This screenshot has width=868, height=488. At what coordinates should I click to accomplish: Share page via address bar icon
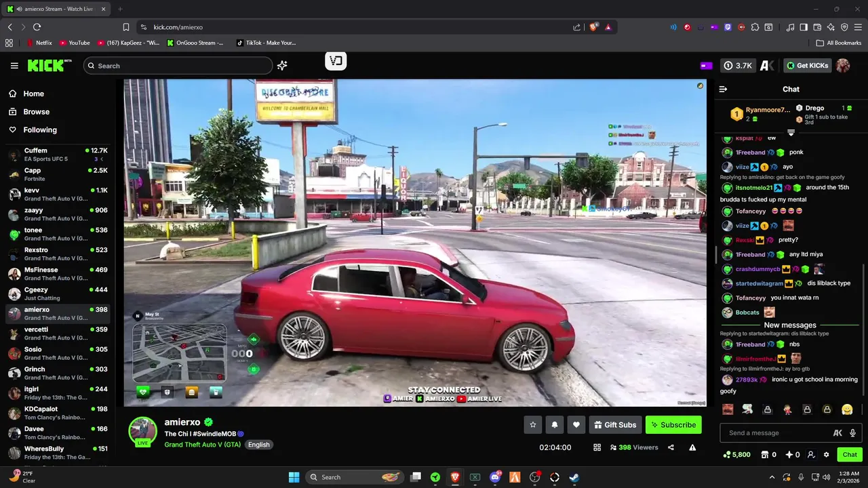[577, 27]
